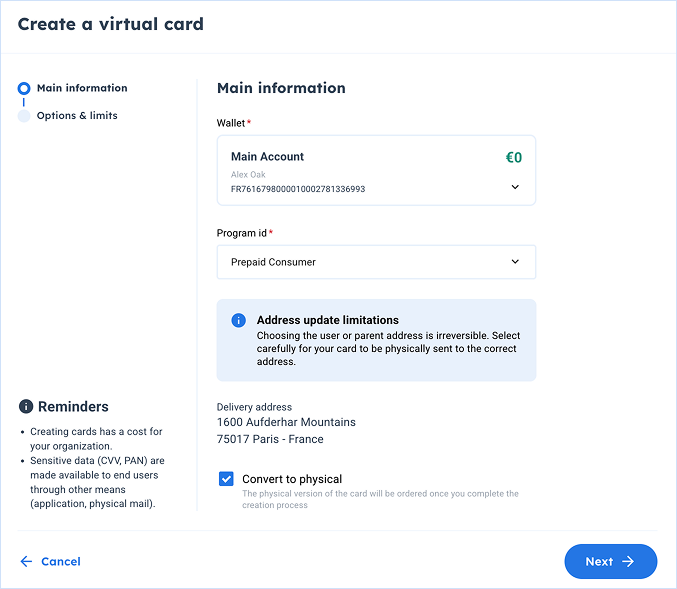Click the left arrow icon beside Cancel
677x589 pixels.
[x=26, y=561]
